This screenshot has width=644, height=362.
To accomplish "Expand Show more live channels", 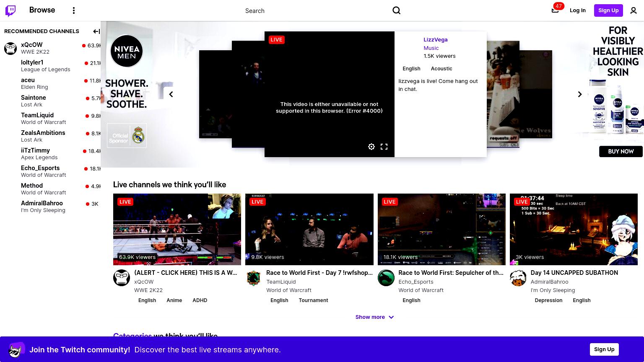I will click(375, 317).
